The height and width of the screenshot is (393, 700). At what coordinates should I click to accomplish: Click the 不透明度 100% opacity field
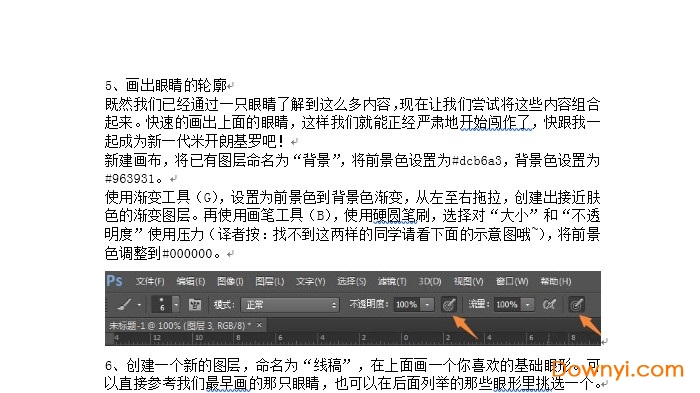pos(406,305)
